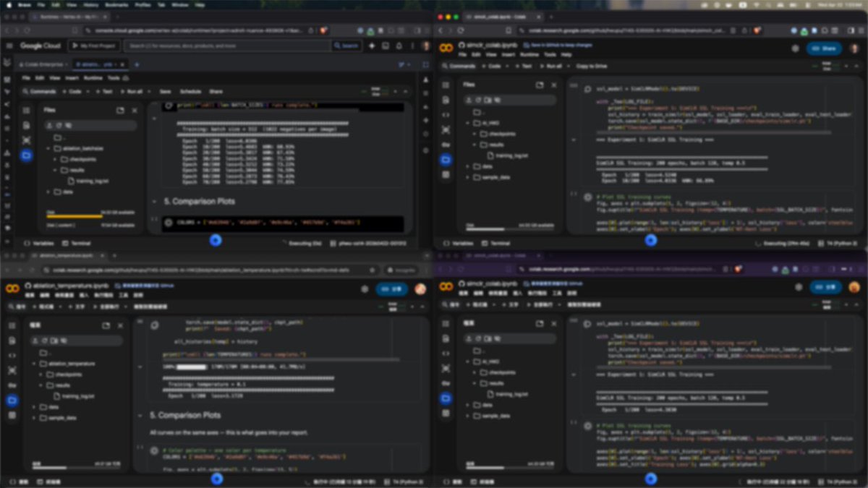Viewport: 868px width, 488px height.
Task: Focus Google Cloud resource search field
Action: (228, 46)
